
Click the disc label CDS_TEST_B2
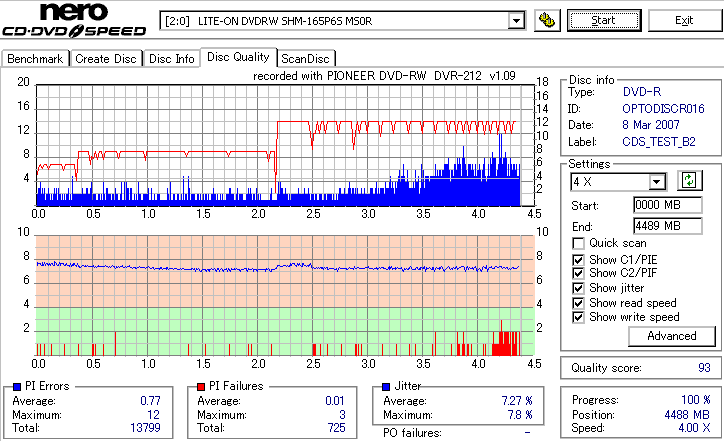click(659, 142)
